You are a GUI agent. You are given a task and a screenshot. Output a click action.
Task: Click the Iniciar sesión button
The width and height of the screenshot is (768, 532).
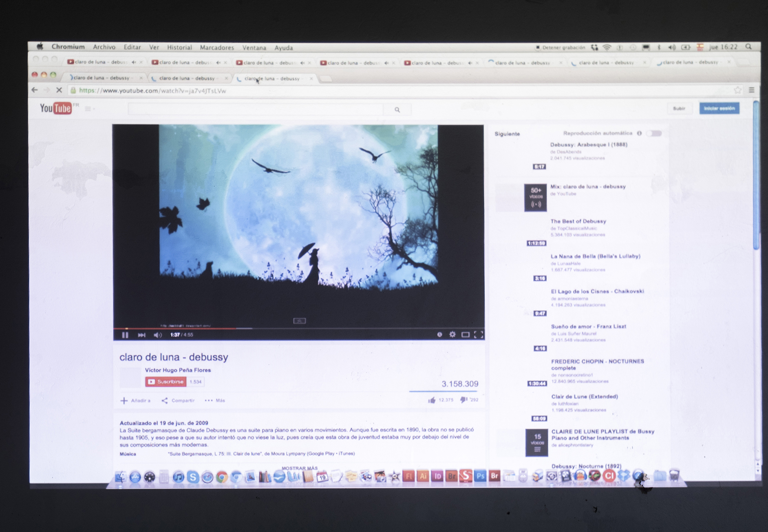[719, 108]
